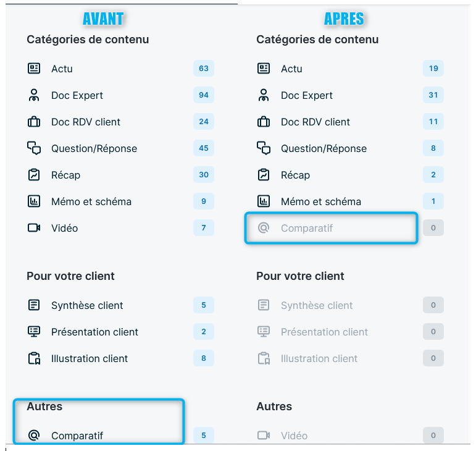The height and width of the screenshot is (451, 476).
Task: Select the Actu category in the APRES panel
Action: [x=291, y=69]
